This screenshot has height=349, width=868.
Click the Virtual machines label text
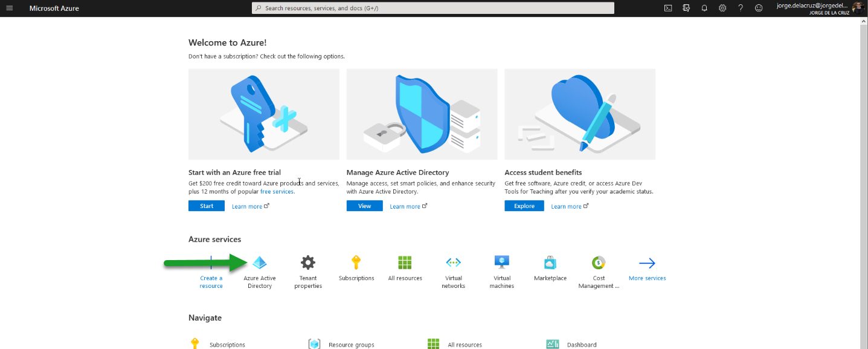coord(502,282)
